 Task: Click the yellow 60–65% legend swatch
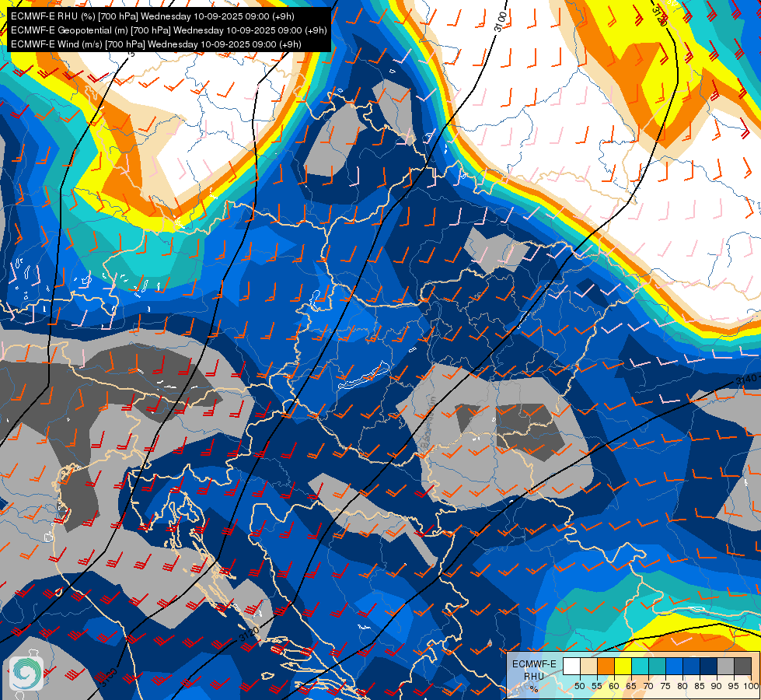[x=623, y=666]
